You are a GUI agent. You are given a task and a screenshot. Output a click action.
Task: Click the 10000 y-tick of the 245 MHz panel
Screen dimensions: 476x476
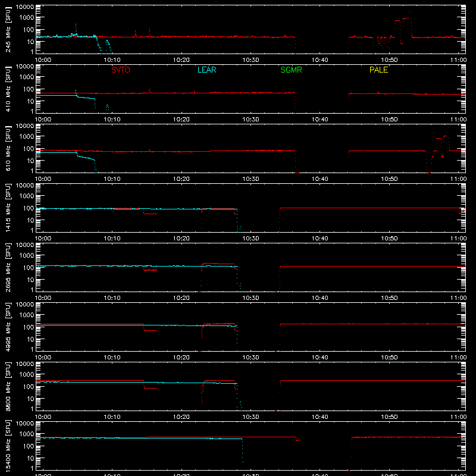click(x=25, y=7)
